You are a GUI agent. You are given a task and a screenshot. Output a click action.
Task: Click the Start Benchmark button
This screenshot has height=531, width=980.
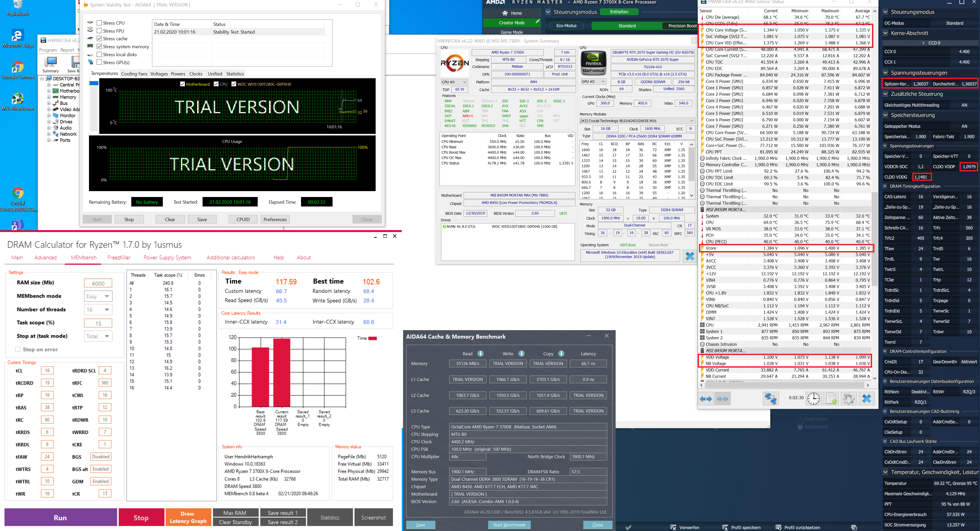509,525
